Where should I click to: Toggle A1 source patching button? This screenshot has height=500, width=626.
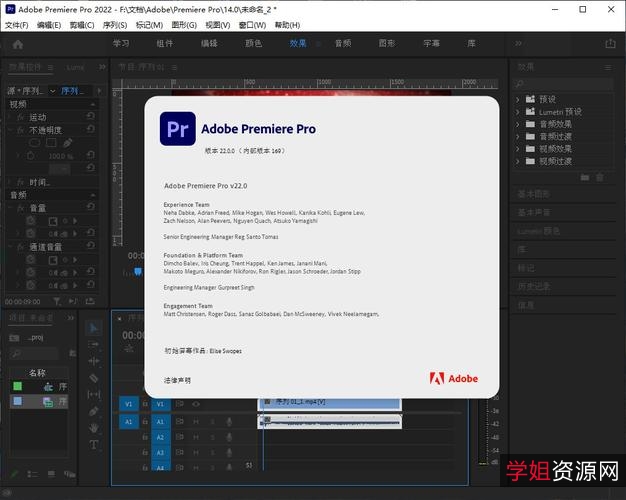pyautogui.click(x=129, y=421)
